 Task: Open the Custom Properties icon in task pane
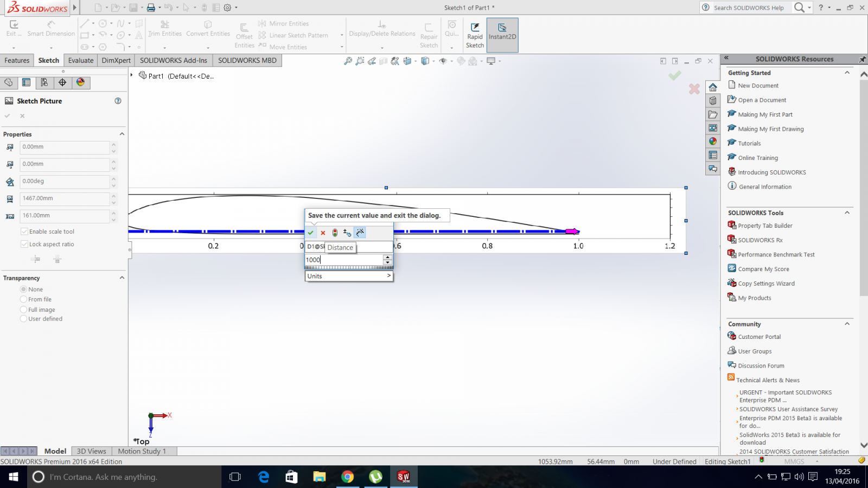(713, 156)
